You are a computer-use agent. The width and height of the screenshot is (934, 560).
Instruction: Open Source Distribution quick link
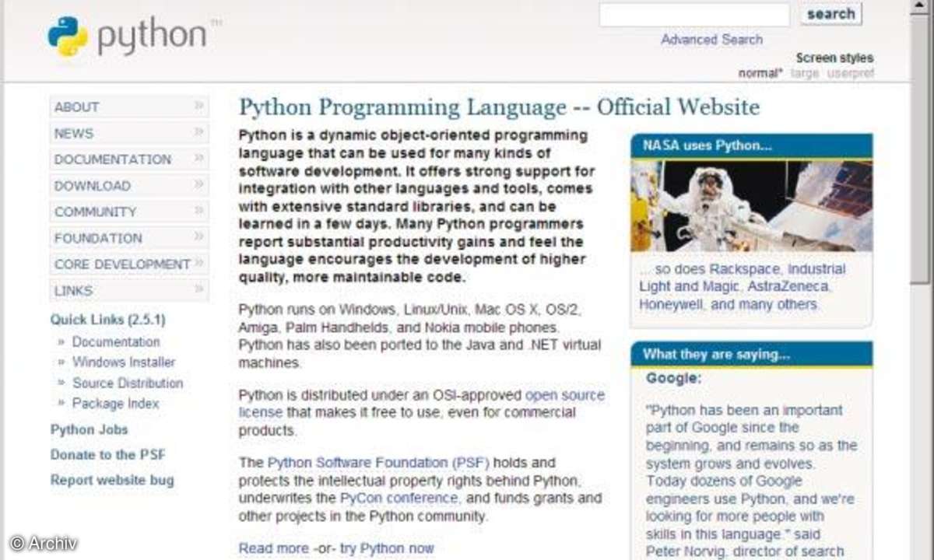point(128,383)
